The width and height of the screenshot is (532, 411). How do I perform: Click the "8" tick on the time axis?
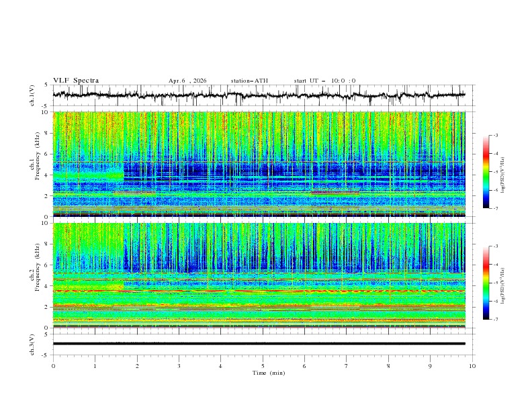(x=388, y=366)
